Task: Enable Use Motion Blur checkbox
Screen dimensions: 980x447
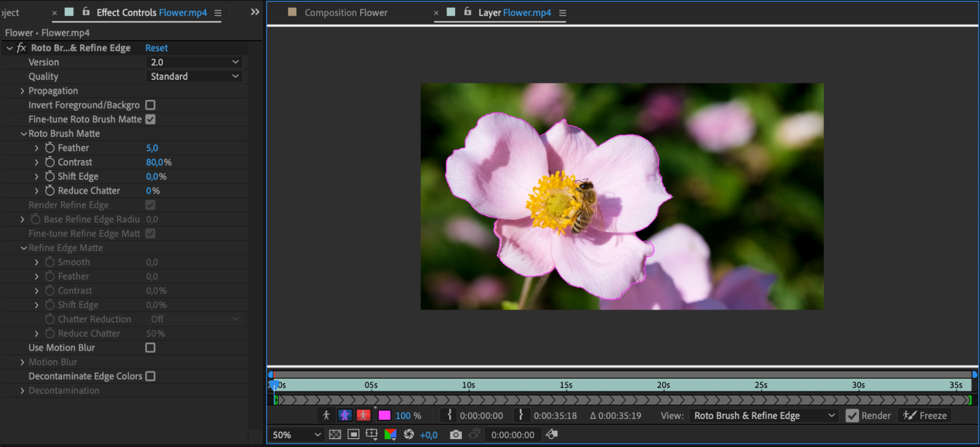Action: point(151,348)
